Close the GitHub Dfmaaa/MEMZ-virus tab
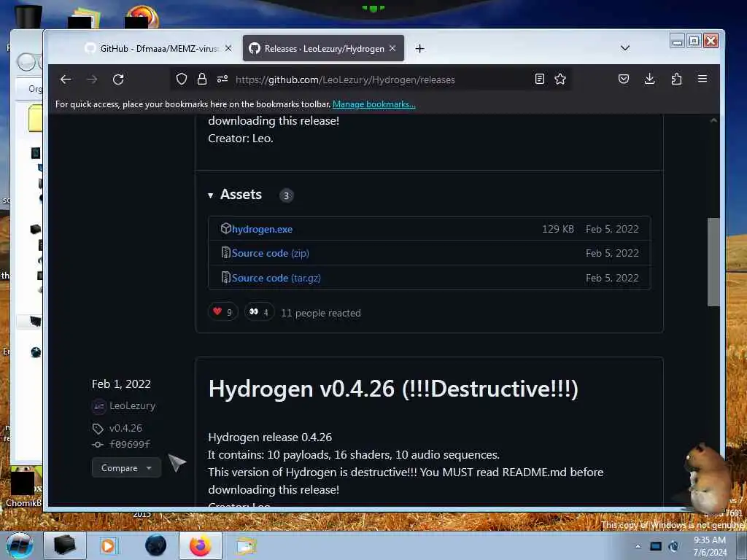 coord(228,48)
